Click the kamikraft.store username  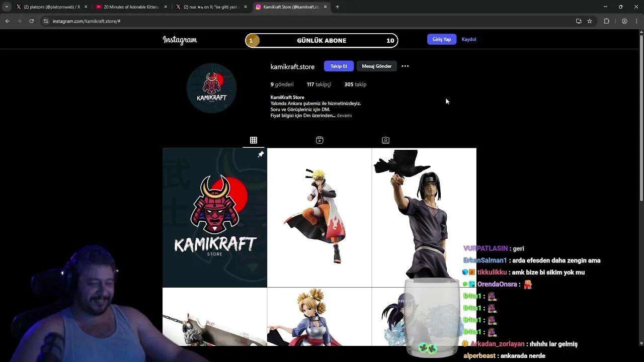(x=292, y=66)
